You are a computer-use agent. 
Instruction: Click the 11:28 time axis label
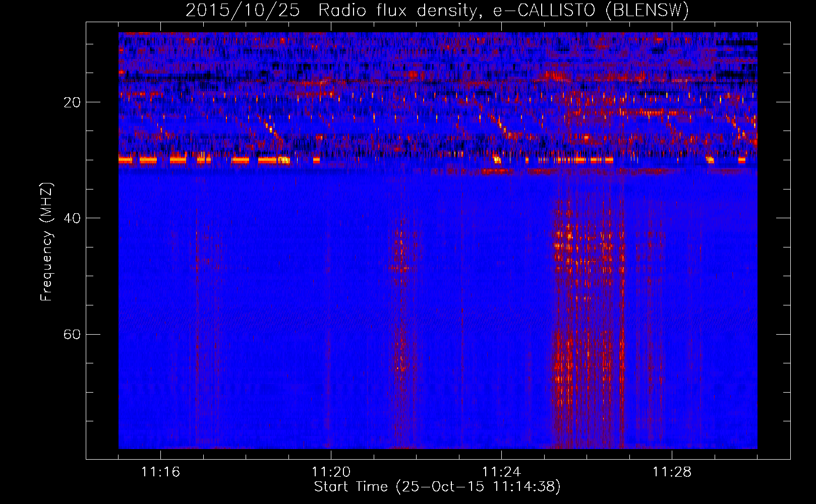click(x=672, y=472)
